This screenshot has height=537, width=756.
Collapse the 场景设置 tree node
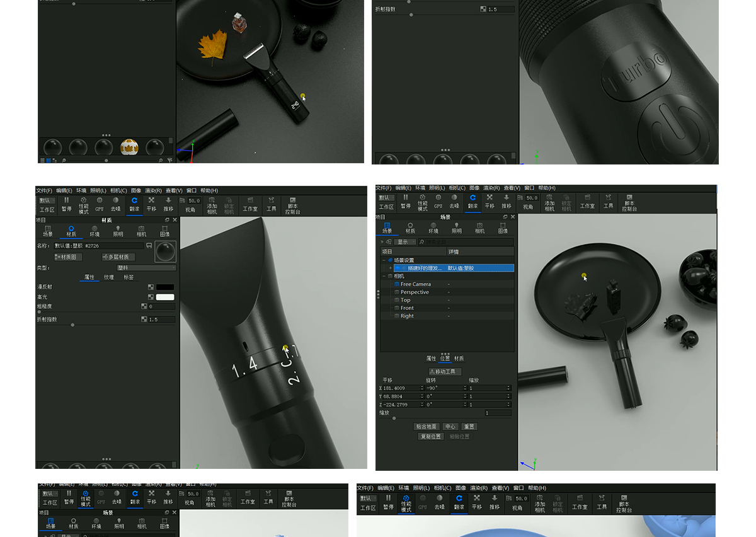click(383, 260)
